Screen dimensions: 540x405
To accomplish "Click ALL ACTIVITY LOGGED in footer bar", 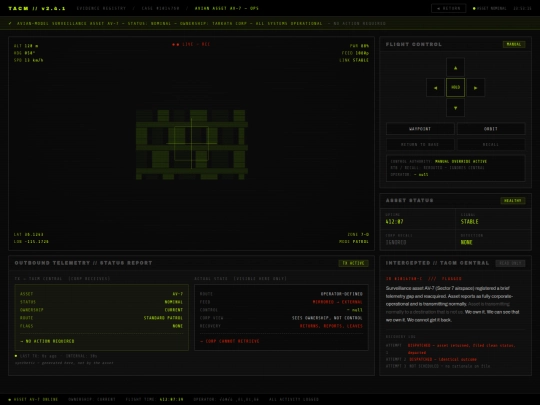I will pyautogui.click(x=294, y=399).
